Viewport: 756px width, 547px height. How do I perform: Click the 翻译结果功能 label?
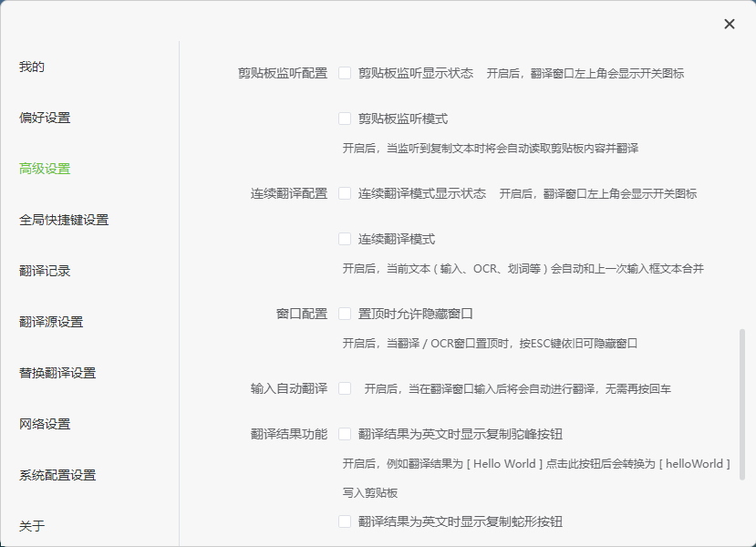[x=289, y=434]
